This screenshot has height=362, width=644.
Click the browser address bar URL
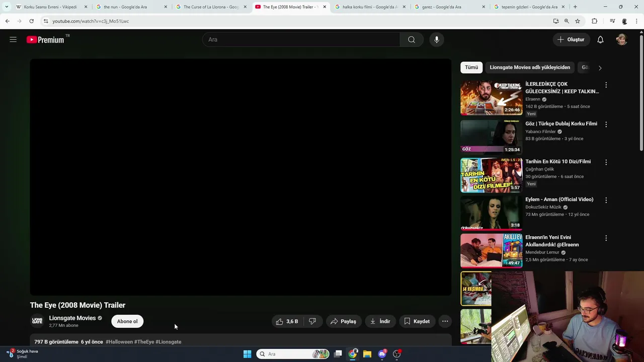tap(91, 21)
